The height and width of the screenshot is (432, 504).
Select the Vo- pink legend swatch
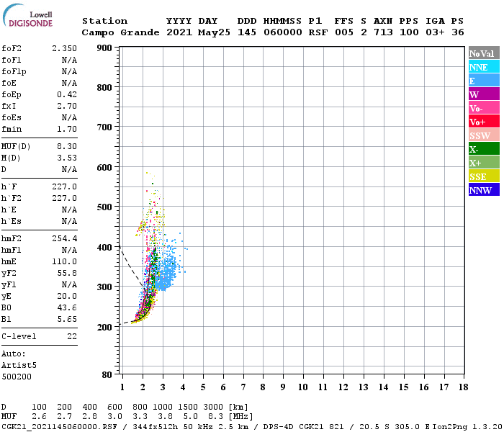[x=484, y=108]
